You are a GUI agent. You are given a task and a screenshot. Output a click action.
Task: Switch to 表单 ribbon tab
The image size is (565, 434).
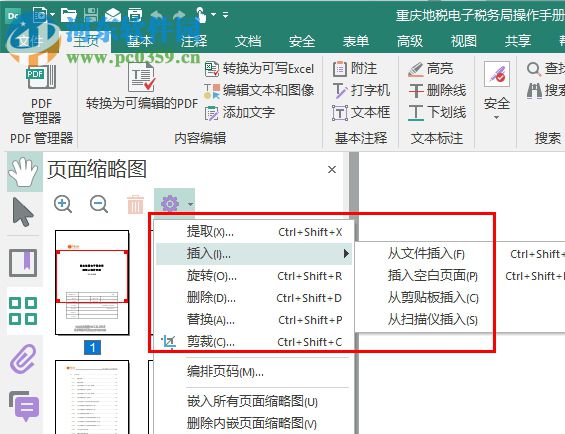(x=356, y=41)
